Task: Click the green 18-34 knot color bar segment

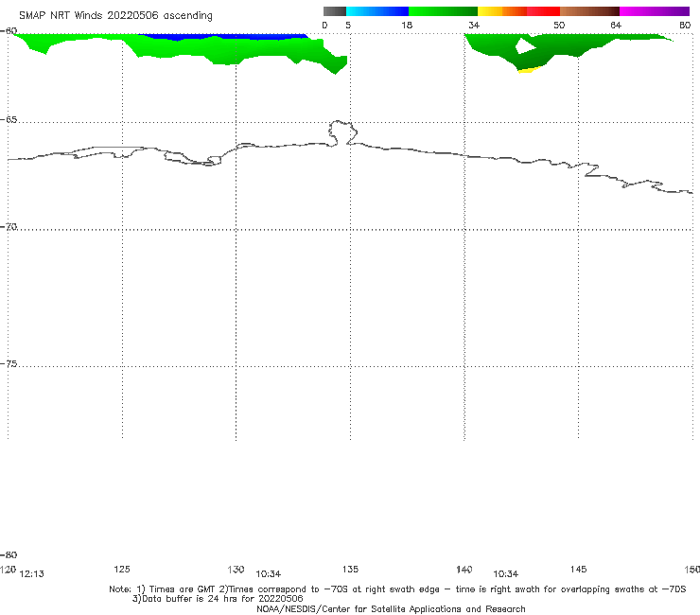Action: (x=443, y=11)
